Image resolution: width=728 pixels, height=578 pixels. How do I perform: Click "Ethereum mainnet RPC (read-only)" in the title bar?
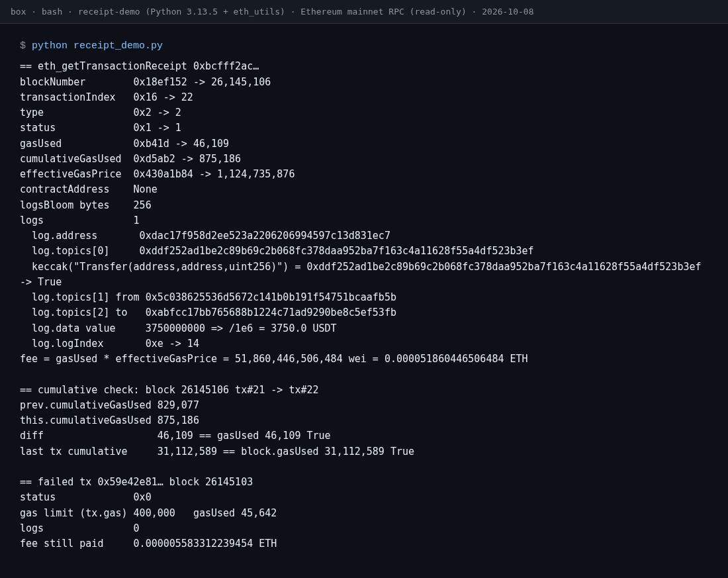click(383, 12)
